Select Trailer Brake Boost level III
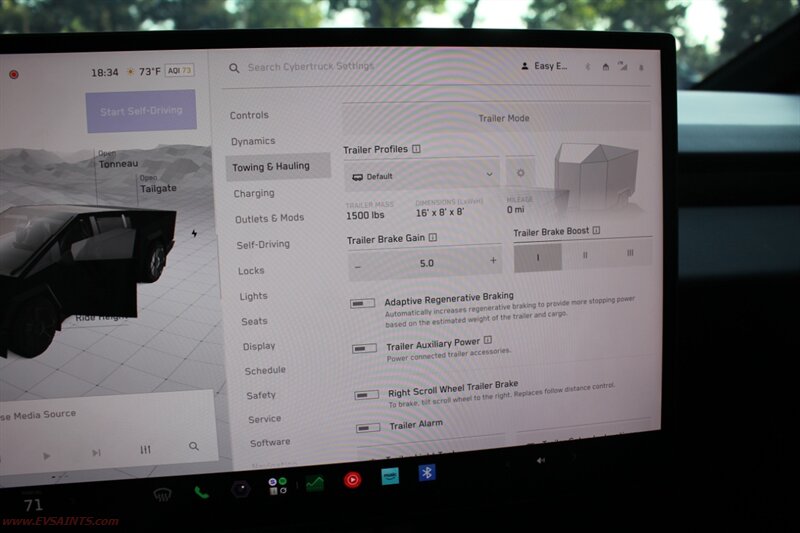 tap(630, 252)
